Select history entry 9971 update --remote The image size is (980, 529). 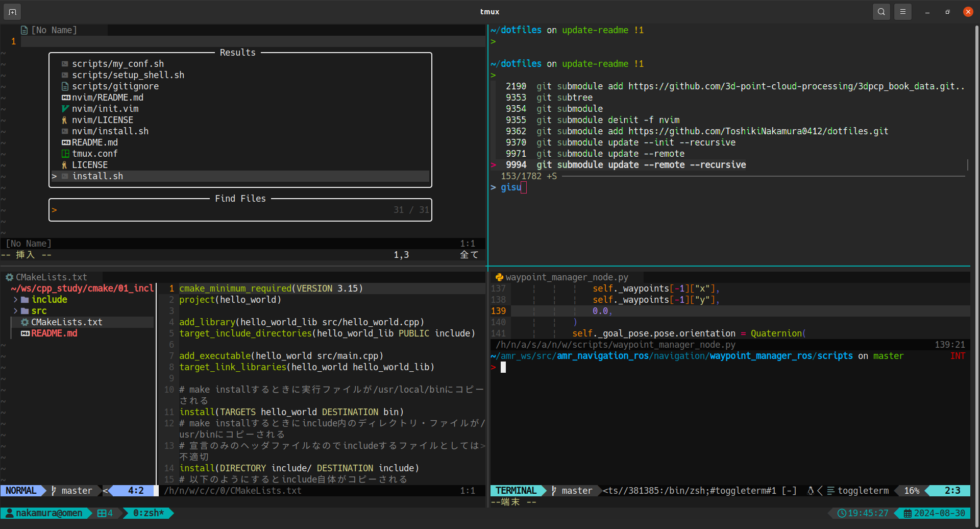595,154
